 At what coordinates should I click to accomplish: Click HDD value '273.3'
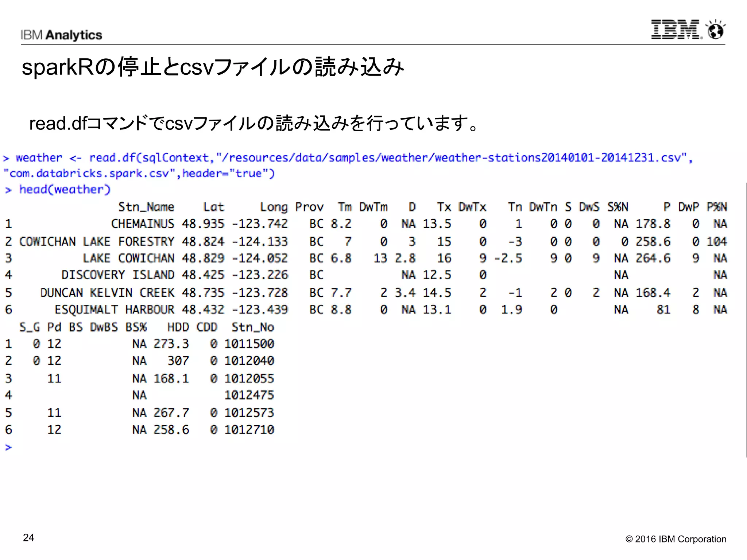coord(171,344)
